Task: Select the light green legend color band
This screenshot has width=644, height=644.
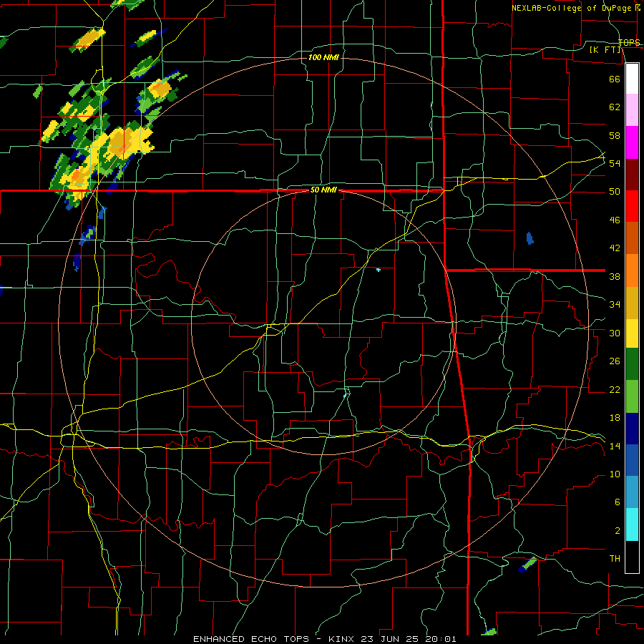Action: coord(632,396)
